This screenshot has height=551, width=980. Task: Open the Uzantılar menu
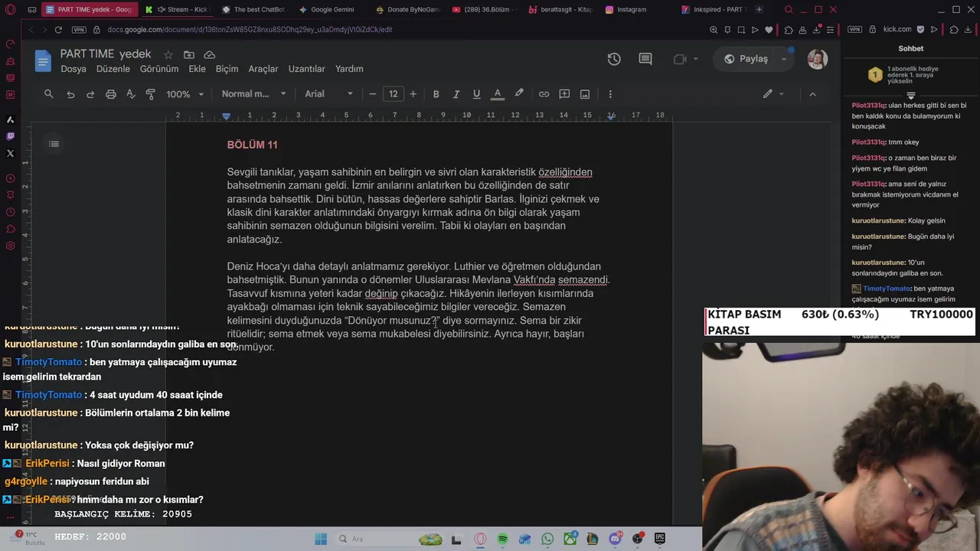point(307,69)
